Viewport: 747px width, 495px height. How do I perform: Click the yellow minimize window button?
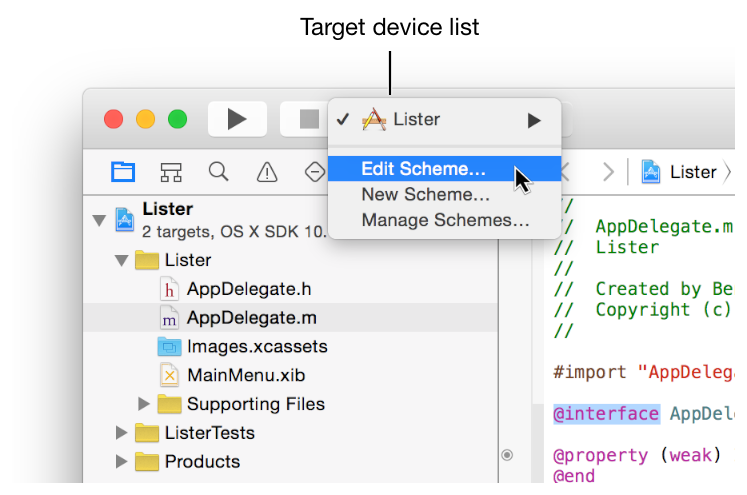(x=145, y=119)
